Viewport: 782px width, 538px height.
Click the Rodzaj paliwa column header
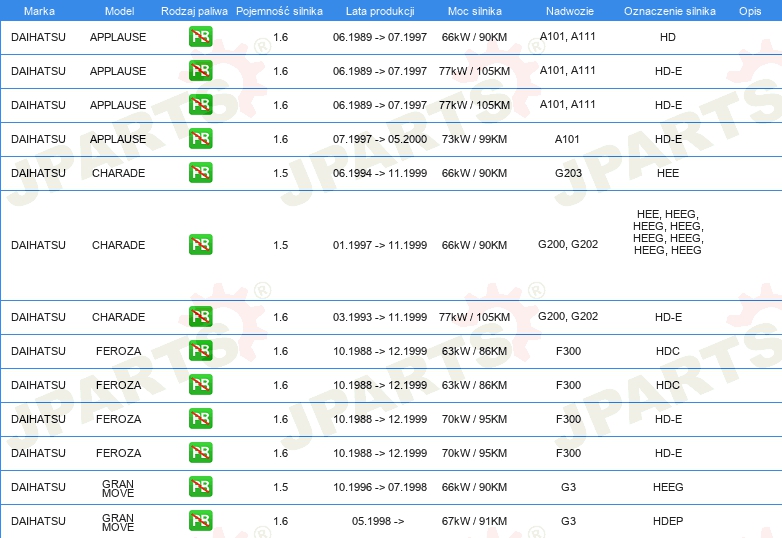click(194, 11)
